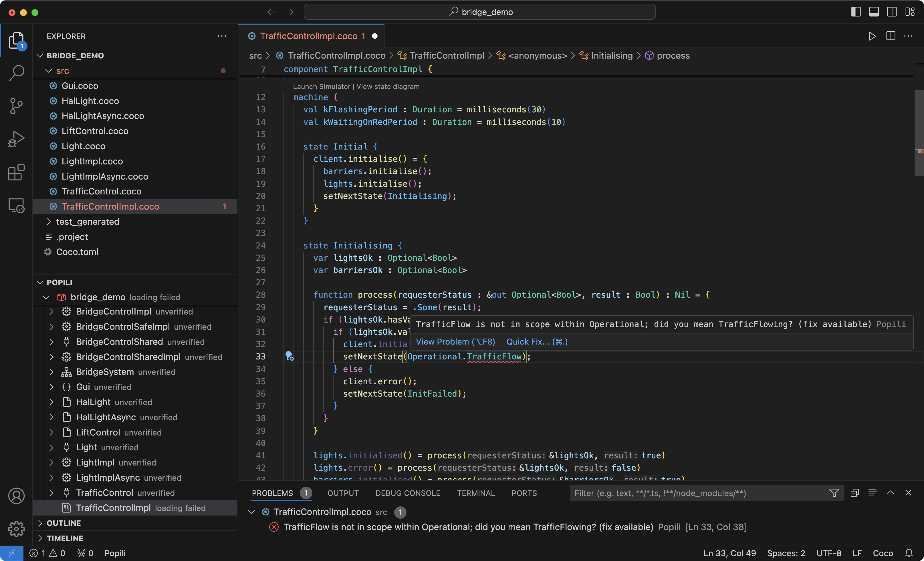Collapse the POPILI section
924x561 pixels.
40,282
